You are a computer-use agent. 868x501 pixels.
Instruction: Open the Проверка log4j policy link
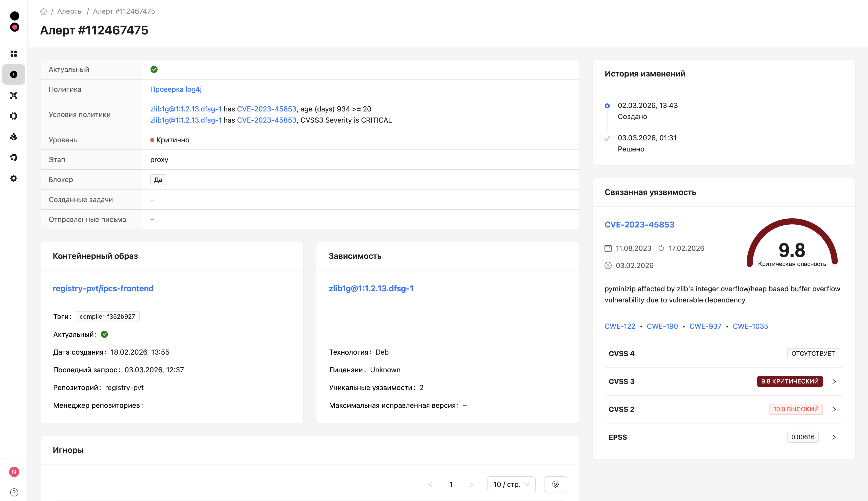pyautogui.click(x=176, y=89)
